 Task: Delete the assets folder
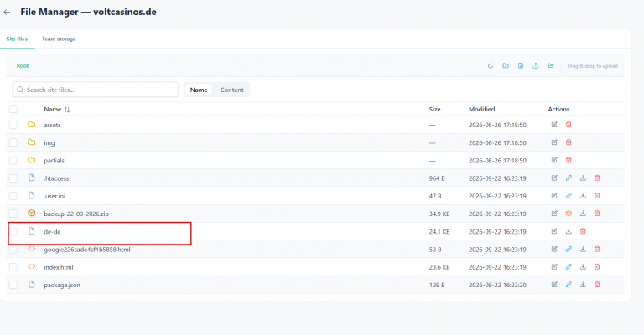(x=569, y=125)
